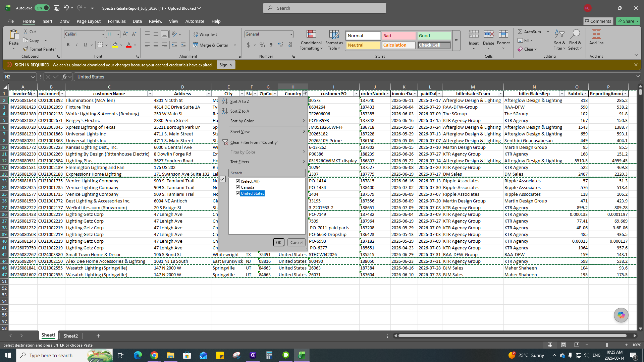Click the Insert Function fx icon
The height and width of the screenshot is (362, 644).
pos(64,77)
